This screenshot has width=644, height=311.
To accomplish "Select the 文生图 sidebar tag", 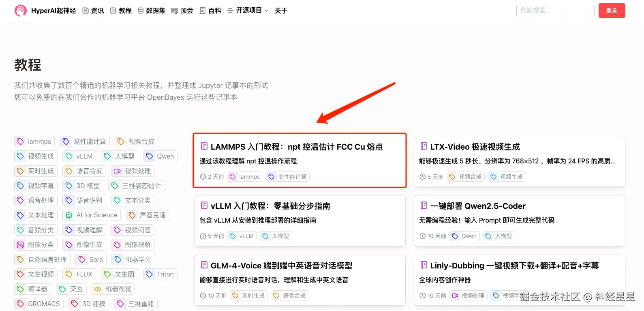I will pos(120,274).
